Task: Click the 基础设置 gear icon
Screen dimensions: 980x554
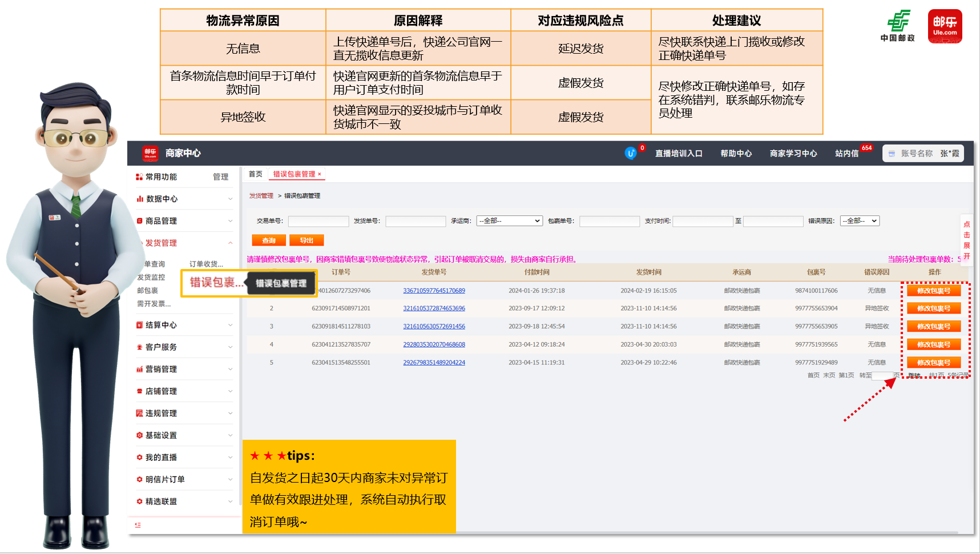Action: (x=140, y=435)
